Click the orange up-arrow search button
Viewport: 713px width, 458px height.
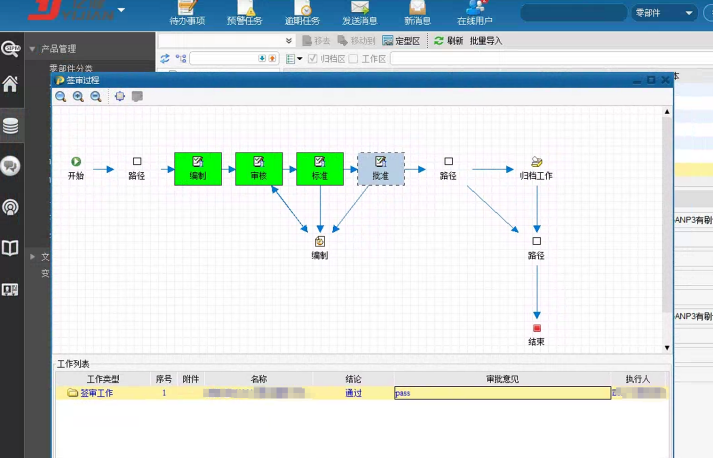pyautogui.click(x=272, y=58)
